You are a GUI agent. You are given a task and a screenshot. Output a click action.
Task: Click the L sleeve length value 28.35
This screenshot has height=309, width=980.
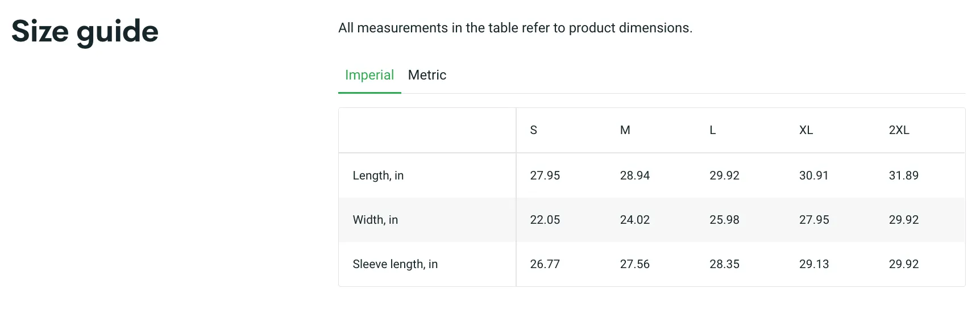[724, 264]
